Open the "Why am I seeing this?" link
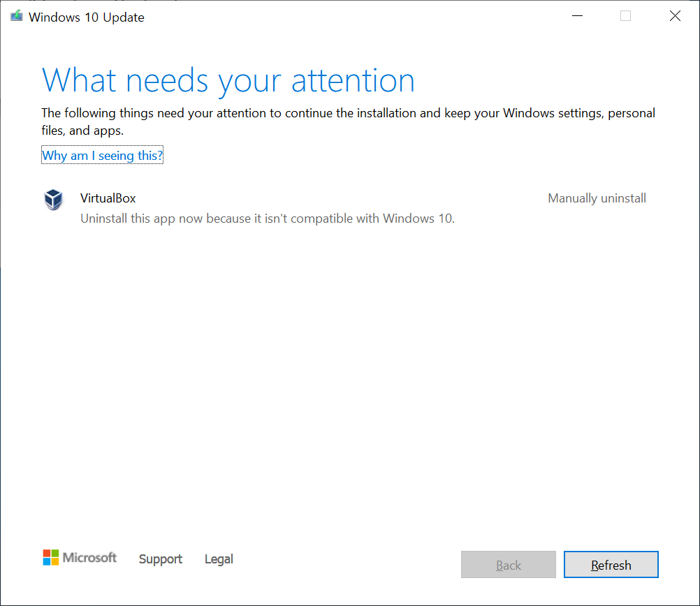 pos(102,155)
